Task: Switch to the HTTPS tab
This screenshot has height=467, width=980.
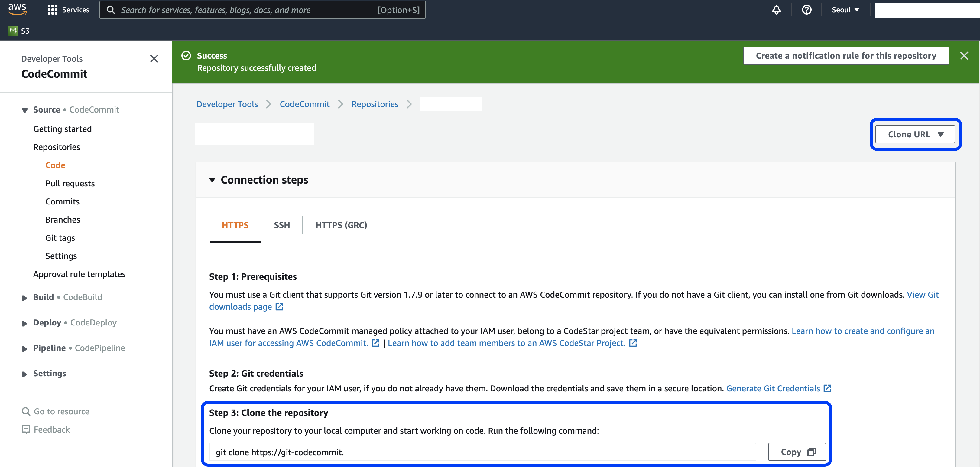Action: [x=235, y=225]
